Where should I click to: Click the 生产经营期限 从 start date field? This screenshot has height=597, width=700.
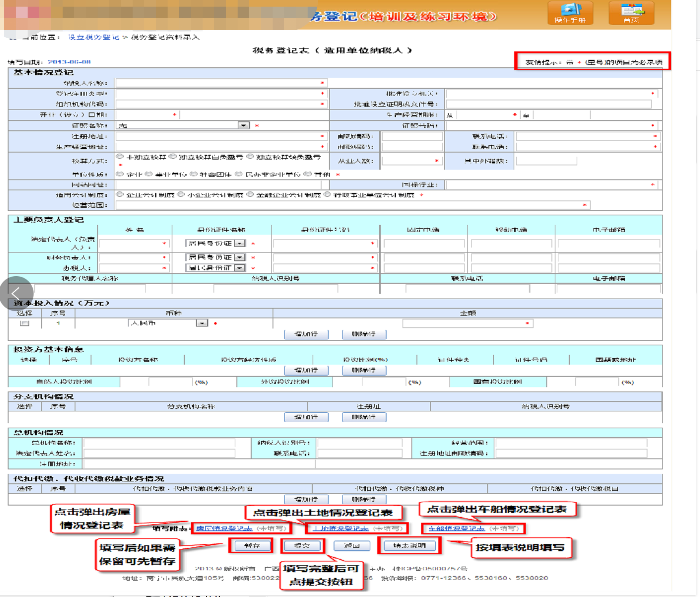488,115
